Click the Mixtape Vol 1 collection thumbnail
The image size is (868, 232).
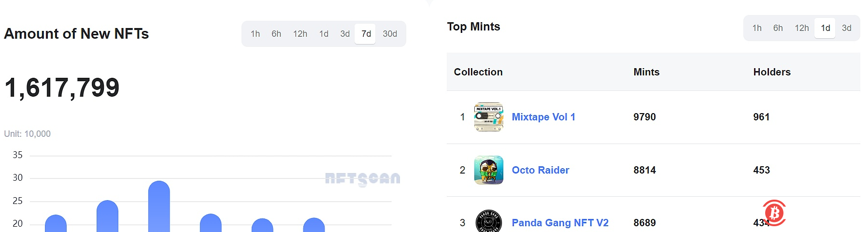tap(488, 117)
